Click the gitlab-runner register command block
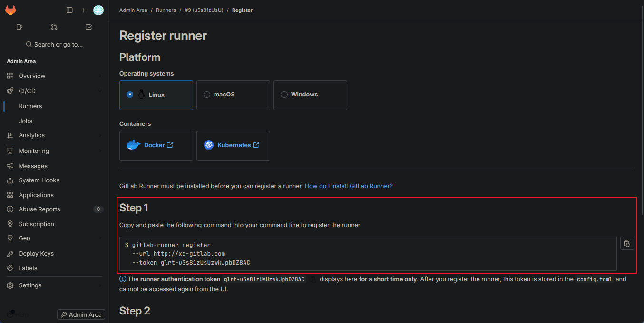Screen dimensions: 644x323 tap(368, 254)
